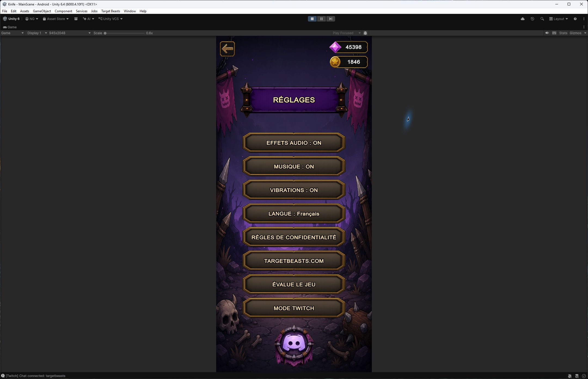The image size is (588, 379).
Task: Open the Play Focused dropdown
Action: 346,33
